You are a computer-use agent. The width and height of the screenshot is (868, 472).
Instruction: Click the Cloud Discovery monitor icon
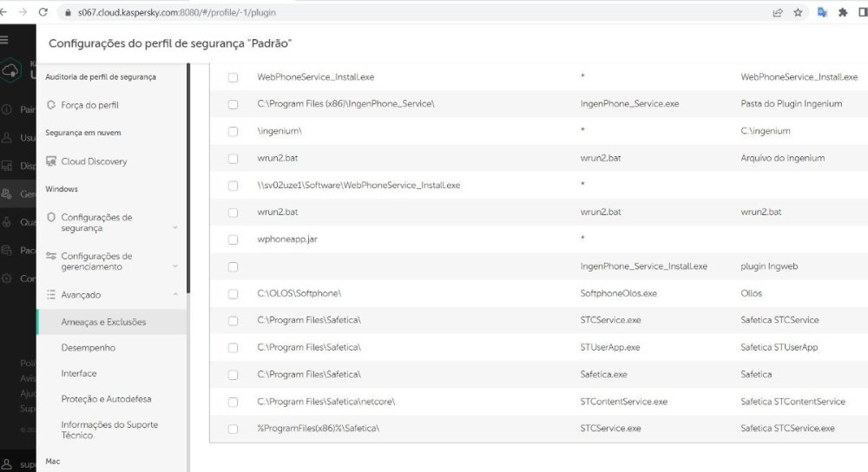coord(51,161)
